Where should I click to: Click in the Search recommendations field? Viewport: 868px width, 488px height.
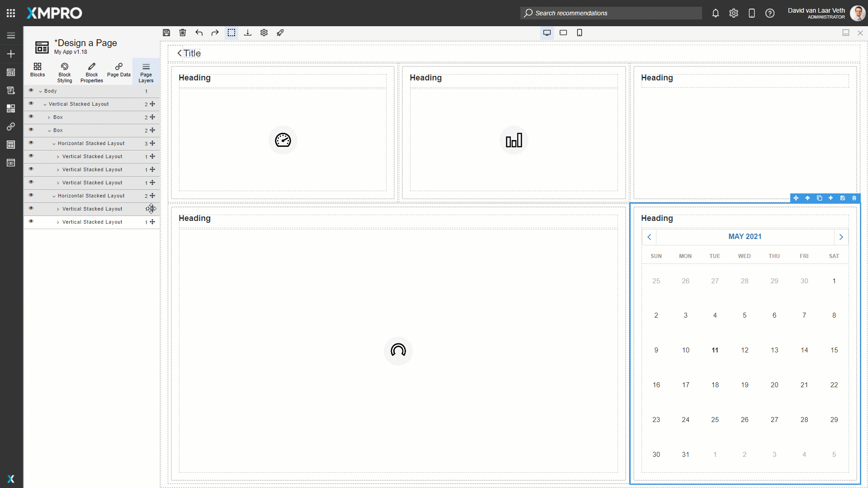[611, 13]
